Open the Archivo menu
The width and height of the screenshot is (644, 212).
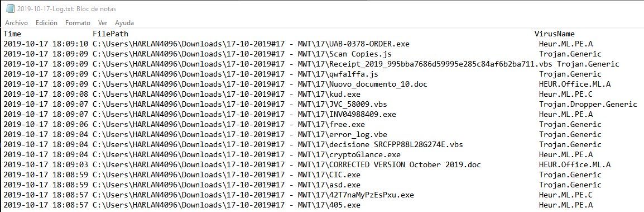click(x=16, y=23)
